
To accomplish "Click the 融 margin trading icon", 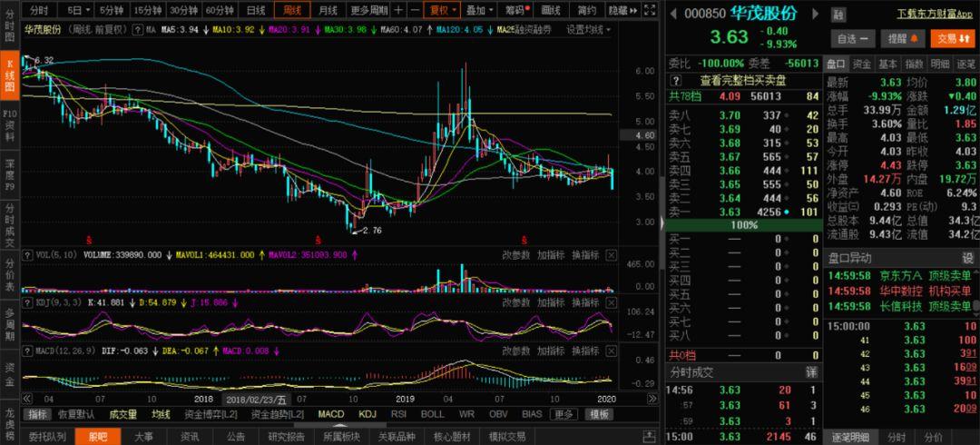I will coord(838,13).
